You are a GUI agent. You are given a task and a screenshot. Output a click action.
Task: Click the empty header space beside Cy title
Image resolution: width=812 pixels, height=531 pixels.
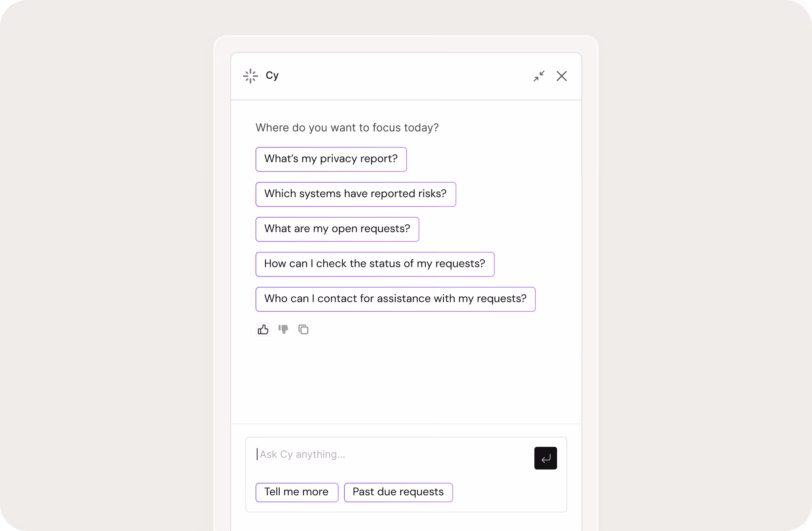pos(404,76)
